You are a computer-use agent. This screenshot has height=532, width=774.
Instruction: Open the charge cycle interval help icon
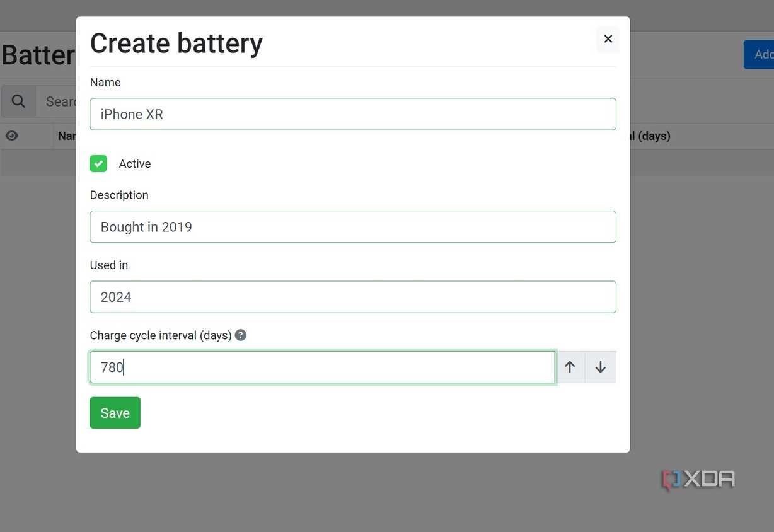[x=241, y=335]
